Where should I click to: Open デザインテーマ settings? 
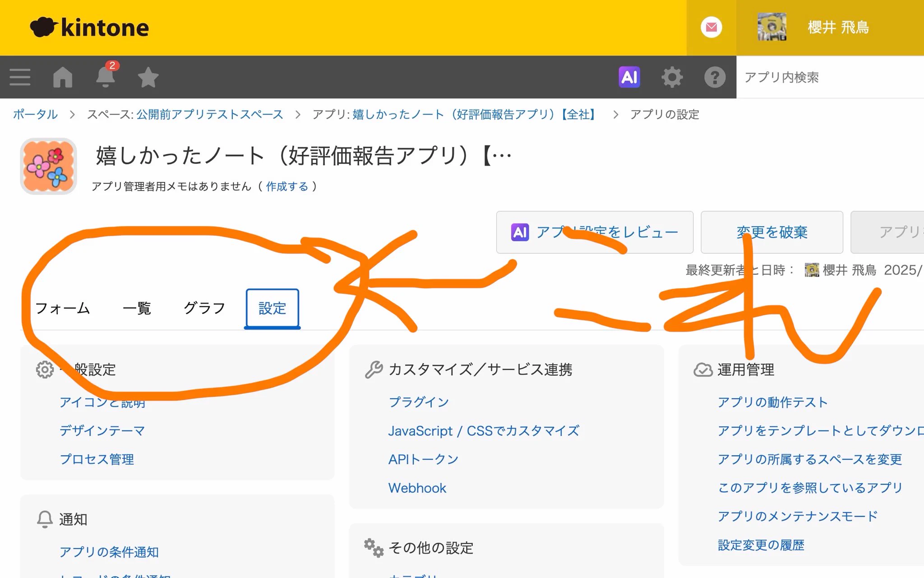pos(102,431)
